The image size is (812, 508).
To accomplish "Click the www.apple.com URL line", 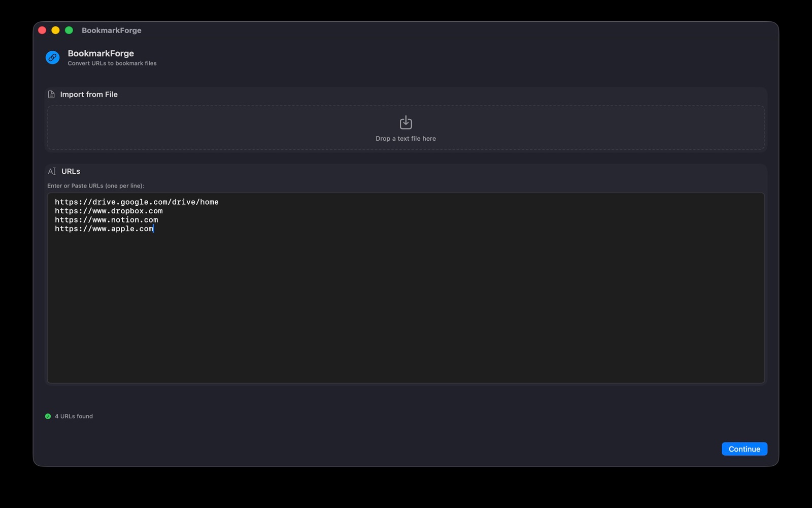I will (x=104, y=229).
